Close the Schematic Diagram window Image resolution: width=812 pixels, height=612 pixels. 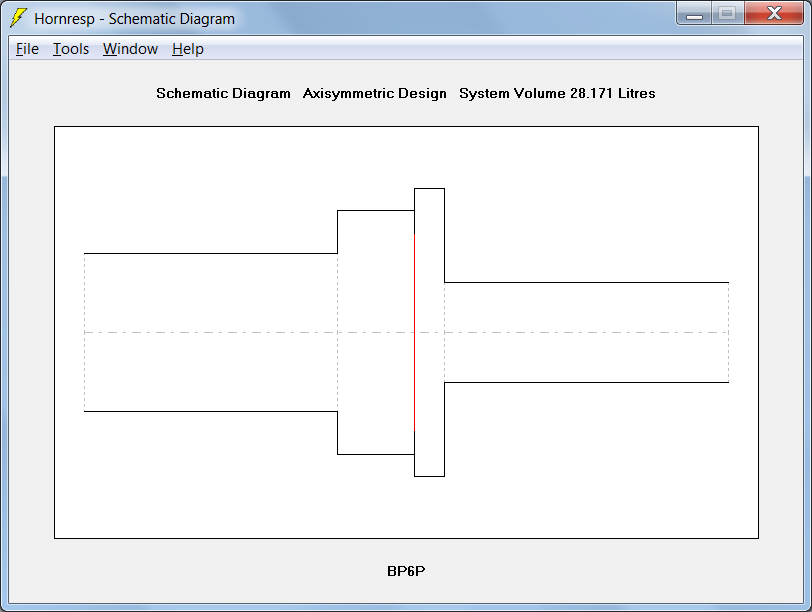pyautogui.click(x=774, y=13)
